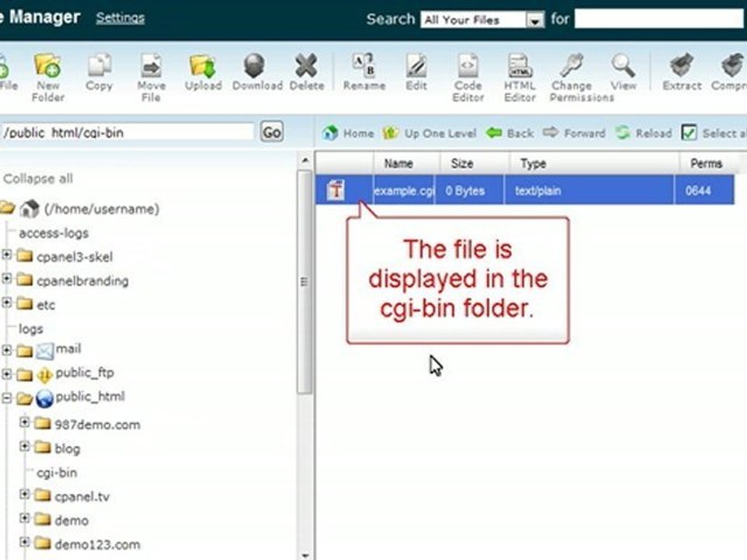Choose the Rename tool
The width and height of the screenshot is (747, 560).
pyautogui.click(x=364, y=72)
